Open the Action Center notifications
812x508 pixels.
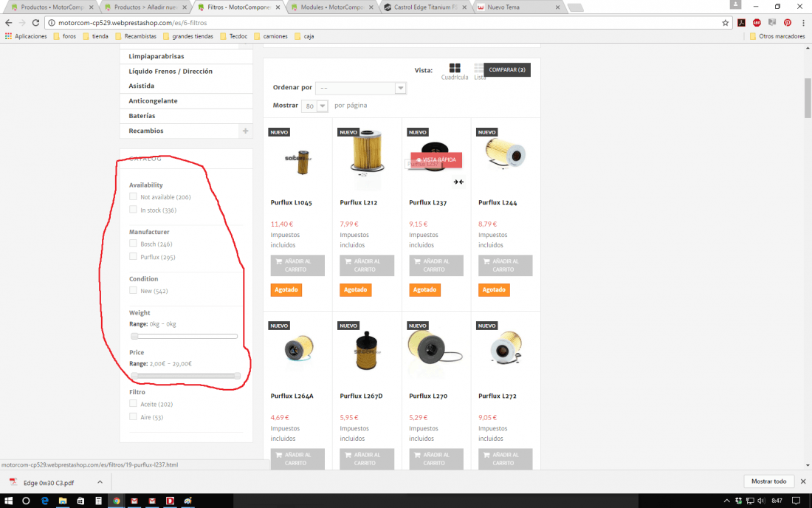point(796,501)
